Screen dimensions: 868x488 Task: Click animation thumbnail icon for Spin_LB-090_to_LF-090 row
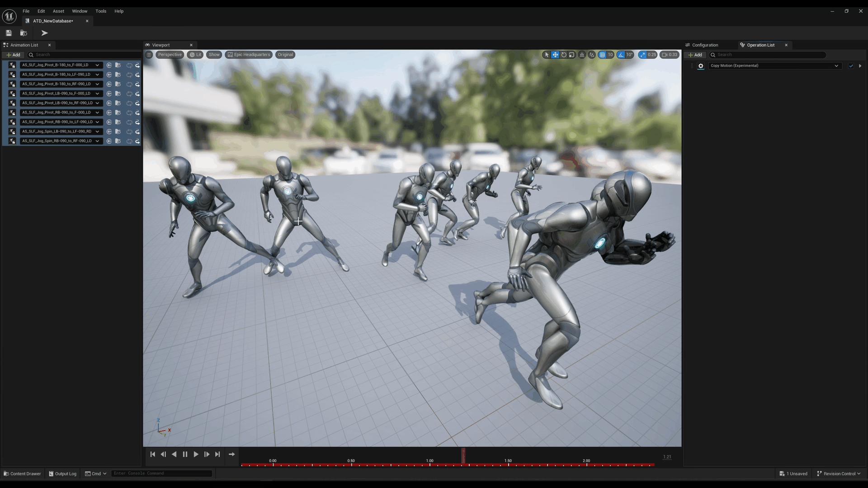[12, 131]
